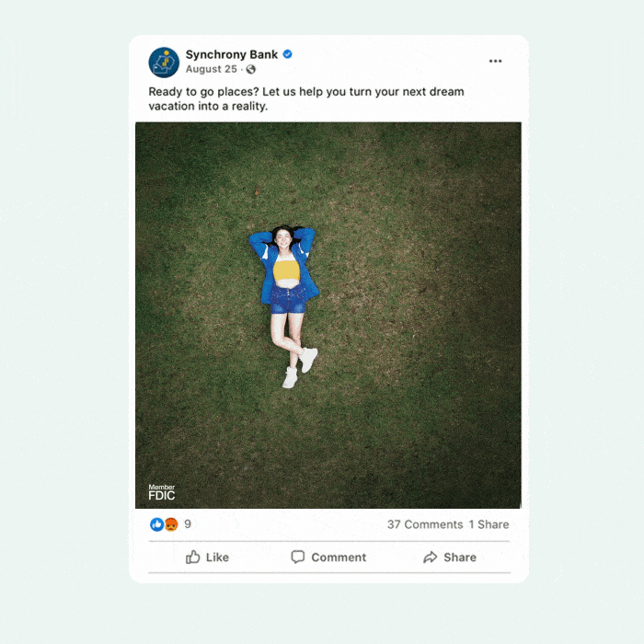The width and height of the screenshot is (644, 644).
Task: Click the post caption about dream vacation
Action: point(306,99)
